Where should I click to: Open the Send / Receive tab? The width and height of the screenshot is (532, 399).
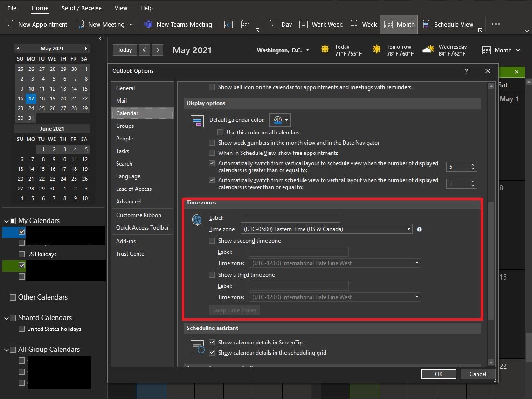click(82, 8)
